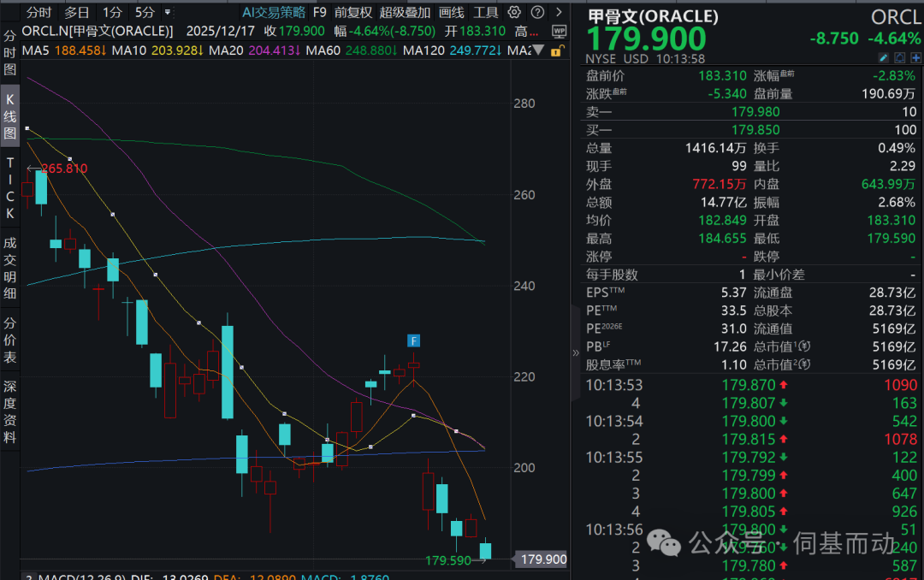Click the 甲骨文(ORACLE) stock name header

(x=653, y=16)
